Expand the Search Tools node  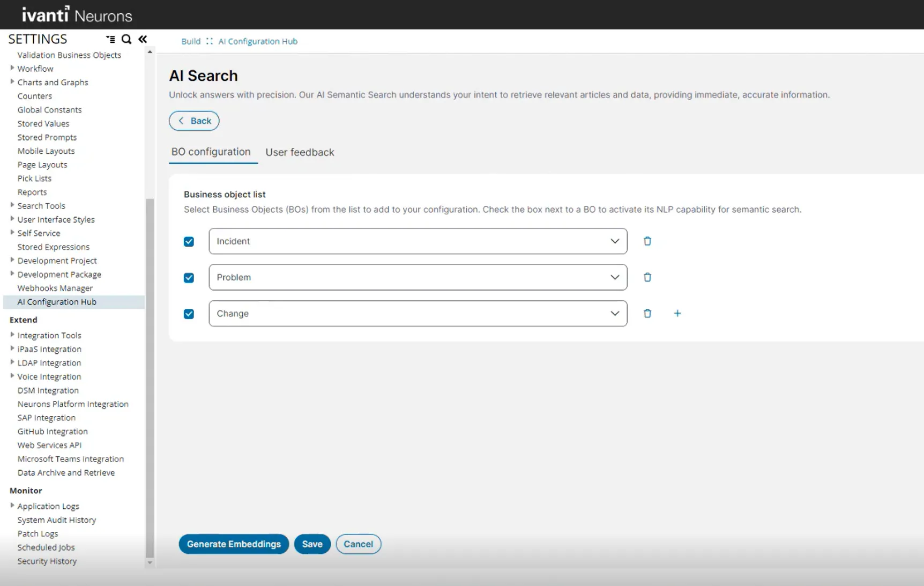tap(12, 205)
